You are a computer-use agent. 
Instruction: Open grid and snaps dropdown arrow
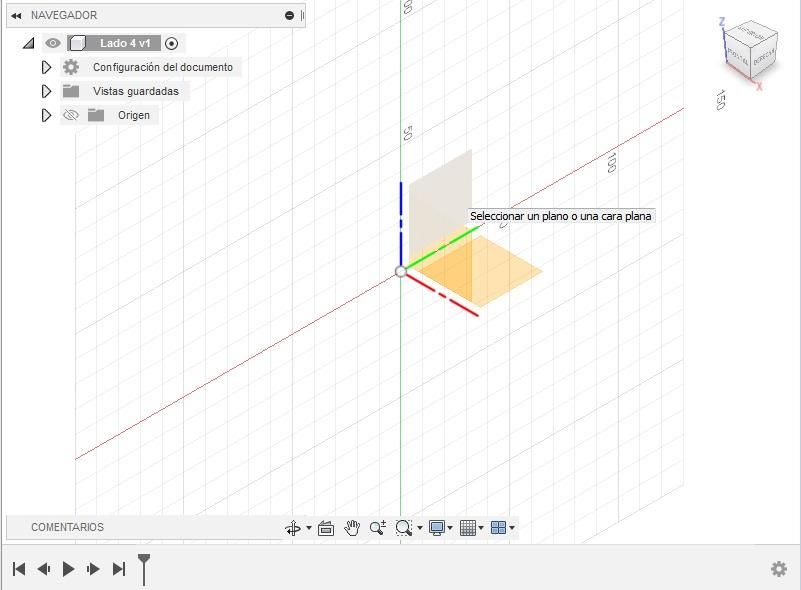point(481,528)
